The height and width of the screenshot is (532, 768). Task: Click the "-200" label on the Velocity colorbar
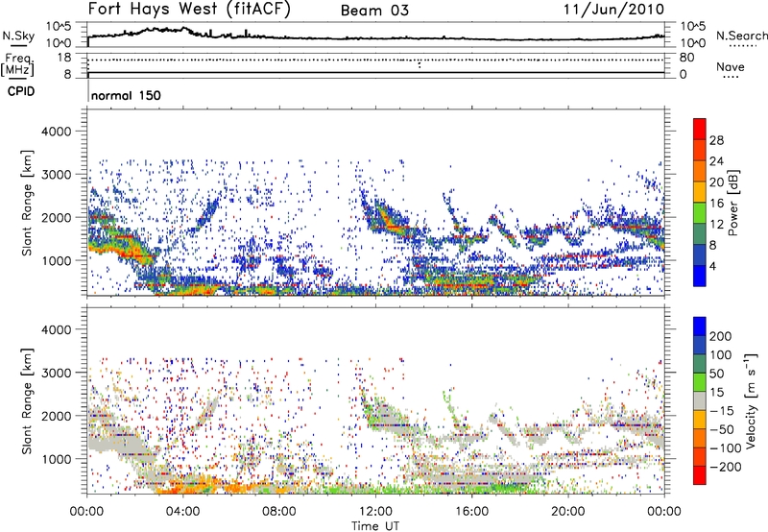tap(724, 467)
